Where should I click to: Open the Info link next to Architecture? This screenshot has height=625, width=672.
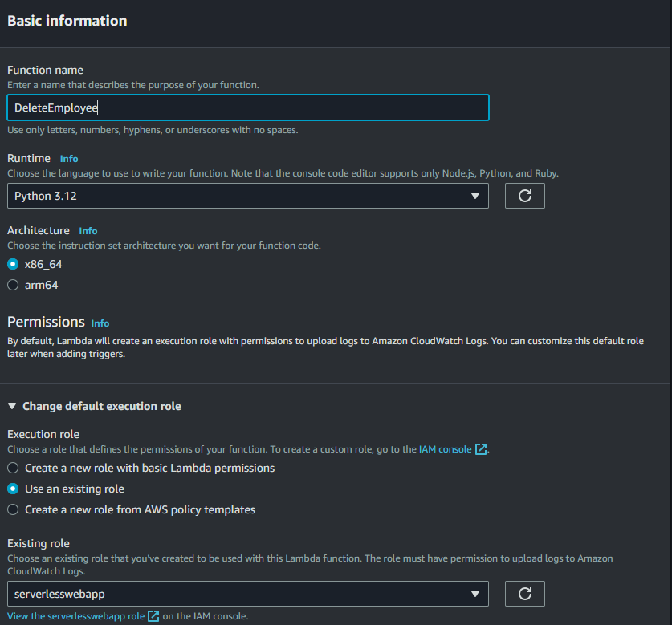[x=88, y=231]
